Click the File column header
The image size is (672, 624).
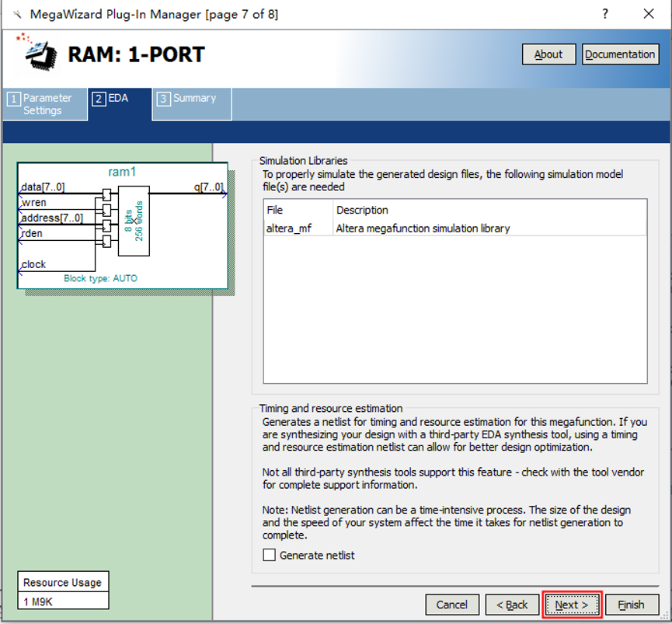point(298,210)
